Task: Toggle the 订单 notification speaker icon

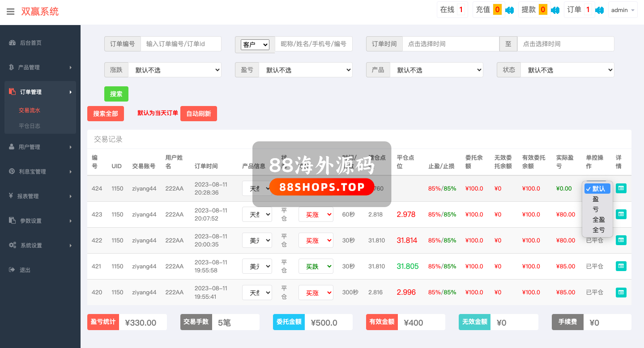Action: pyautogui.click(x=600, y=10)
